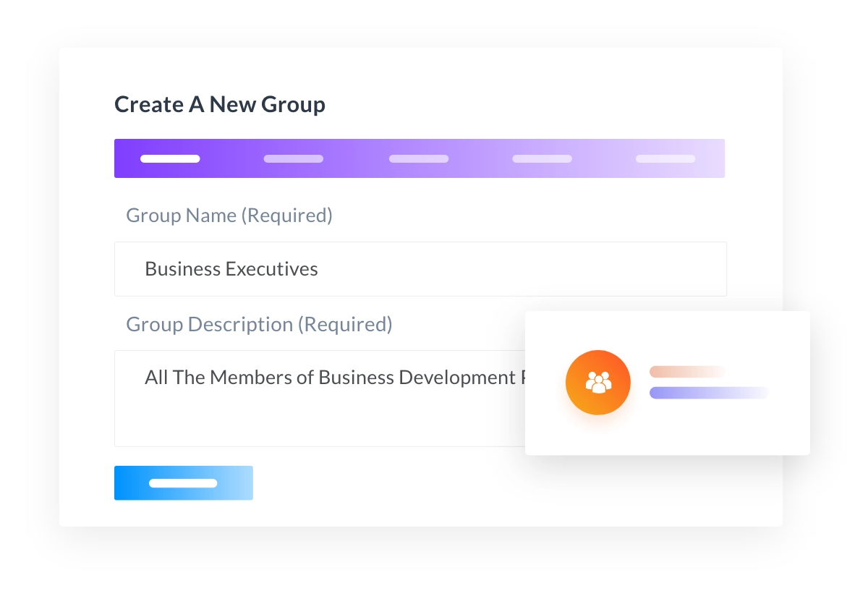The height and width of the screenshot is (596, 868).
Task: Click the white pill label inside blue button
Action: point(183,483)
